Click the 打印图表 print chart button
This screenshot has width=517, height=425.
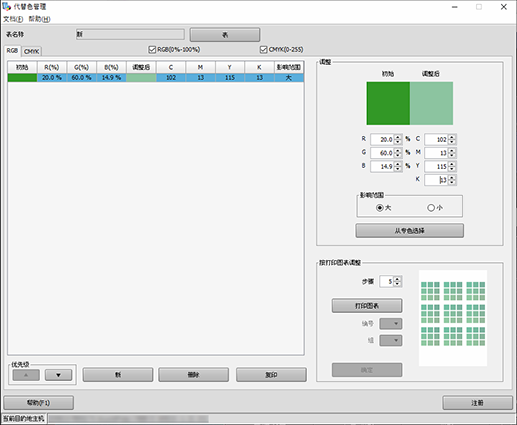(x=367, y=306)
